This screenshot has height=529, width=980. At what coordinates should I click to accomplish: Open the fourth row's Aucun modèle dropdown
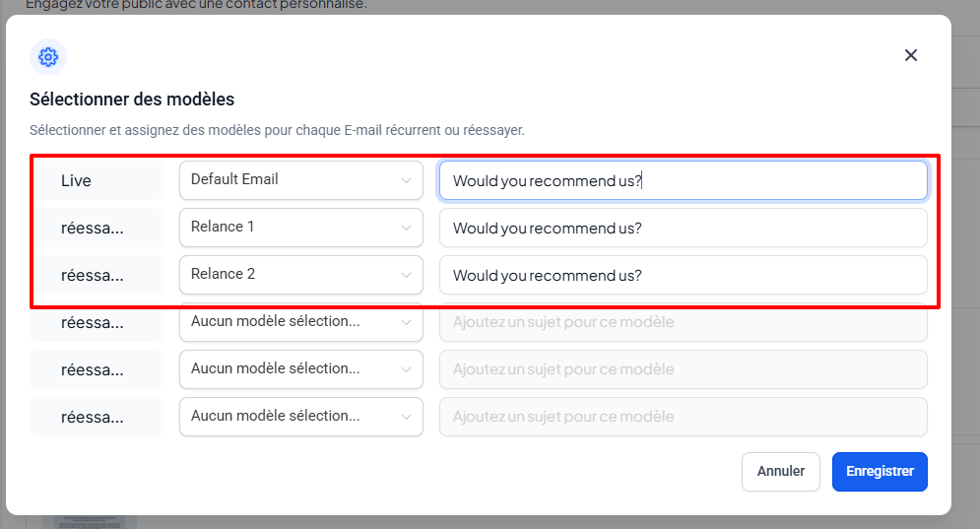[300, 322]
